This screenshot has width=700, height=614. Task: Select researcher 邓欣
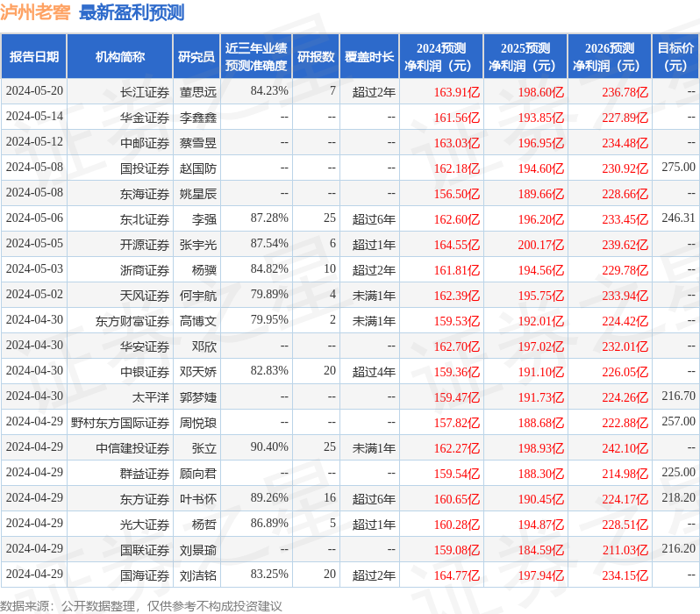pos(204,346)
